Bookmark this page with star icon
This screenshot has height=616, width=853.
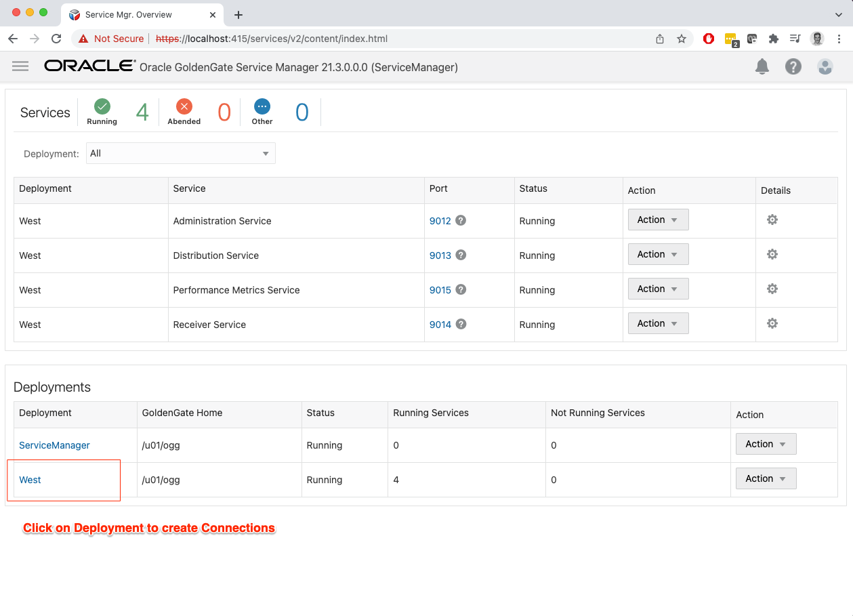pos(682,39)
